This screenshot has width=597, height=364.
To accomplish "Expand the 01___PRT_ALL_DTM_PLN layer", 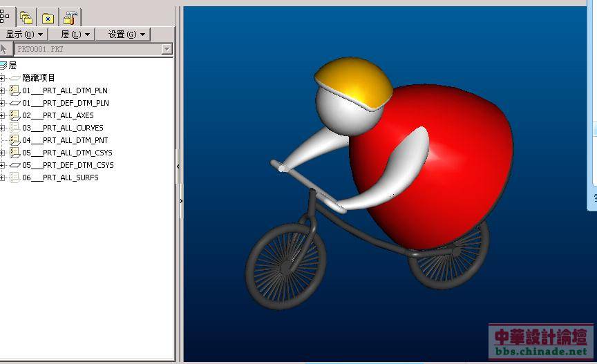I will 2,90.
